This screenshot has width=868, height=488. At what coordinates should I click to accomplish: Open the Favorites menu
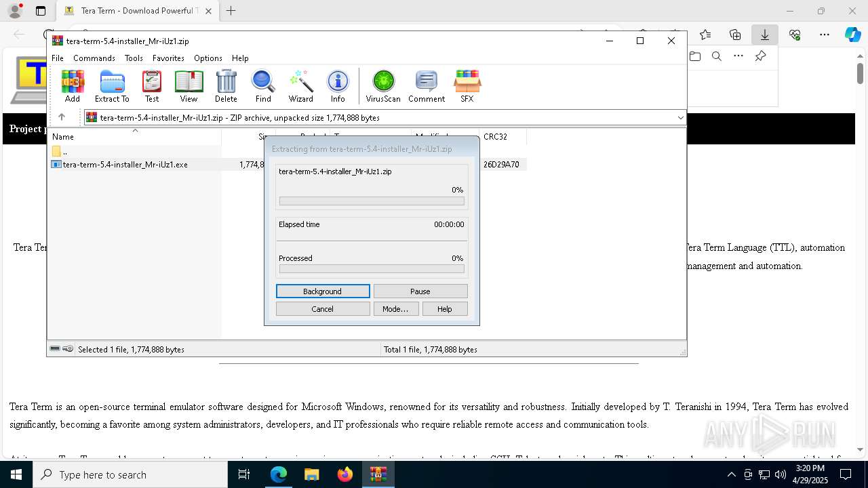[168, 58]
